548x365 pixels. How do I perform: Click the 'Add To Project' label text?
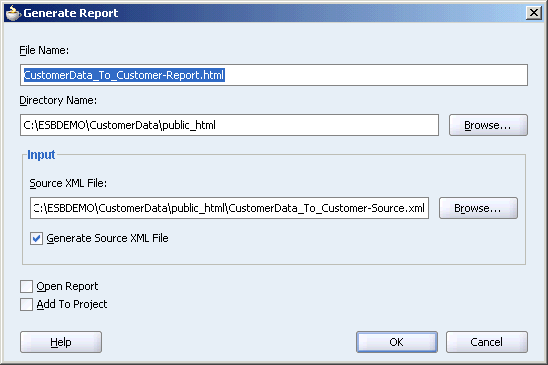coord(72,304)
